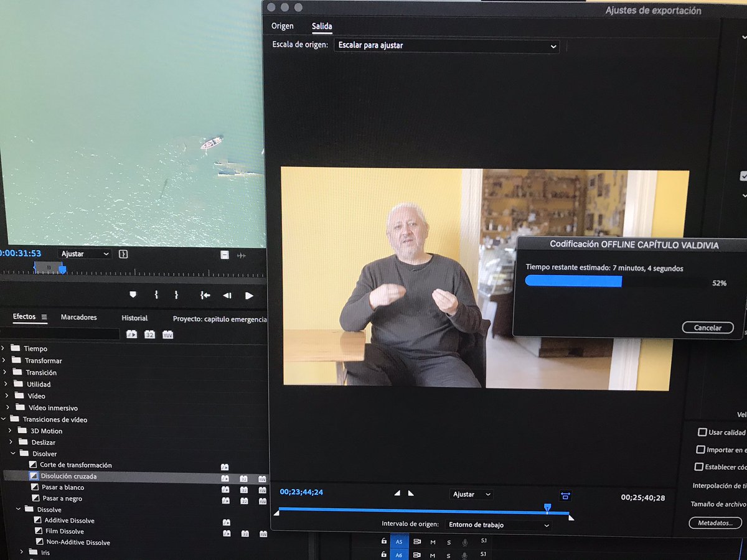
Task: Click the Drag Video Only filmstrip icon
Action: tap(225, 254)
